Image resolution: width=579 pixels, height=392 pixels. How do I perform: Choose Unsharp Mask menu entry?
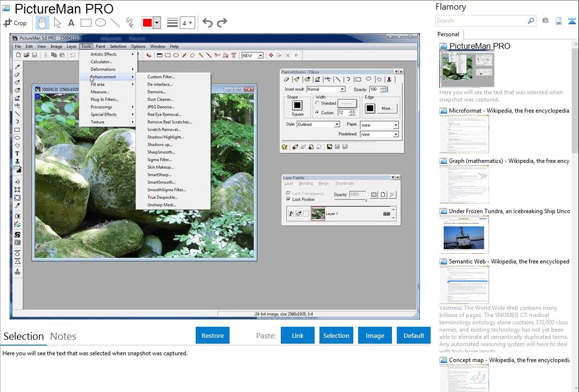pyautogui.click(x=162, y=204)
